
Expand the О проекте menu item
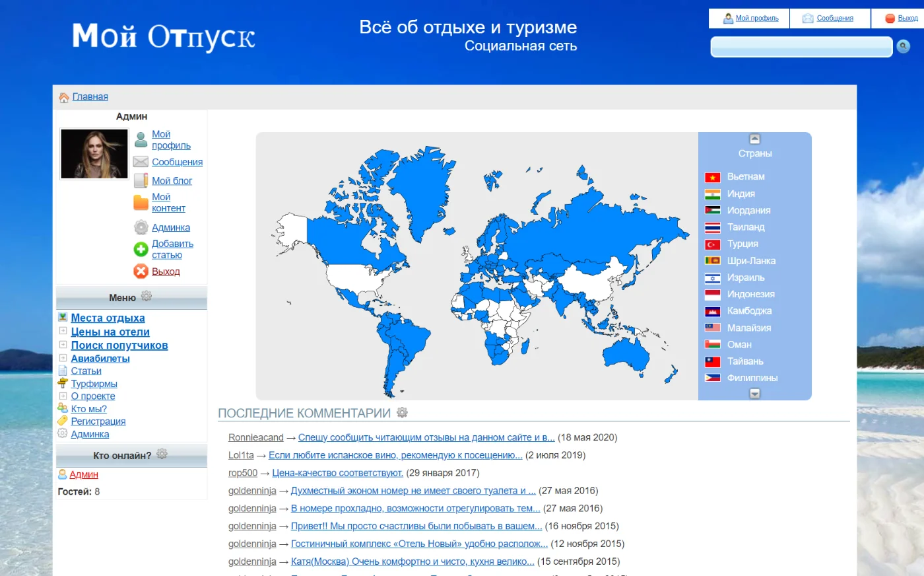coord(63,396)
